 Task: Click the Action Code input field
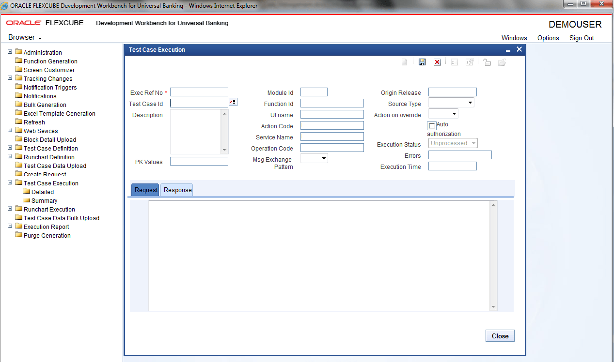pyautogui.click(x=332, y=125)
